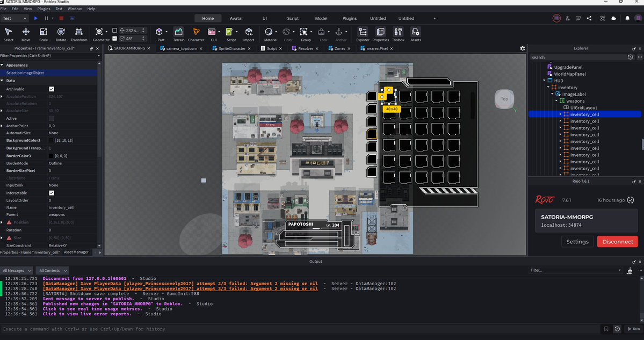Screen dimensions: 644x340
Task: Click the 'Click to view live error reports' link
Action: tap(87, 314)
